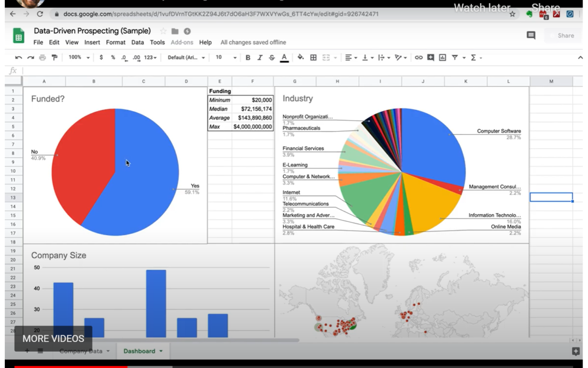Open the 123 number format dropdown
This screenshot has width=588, height=368.
150,57
